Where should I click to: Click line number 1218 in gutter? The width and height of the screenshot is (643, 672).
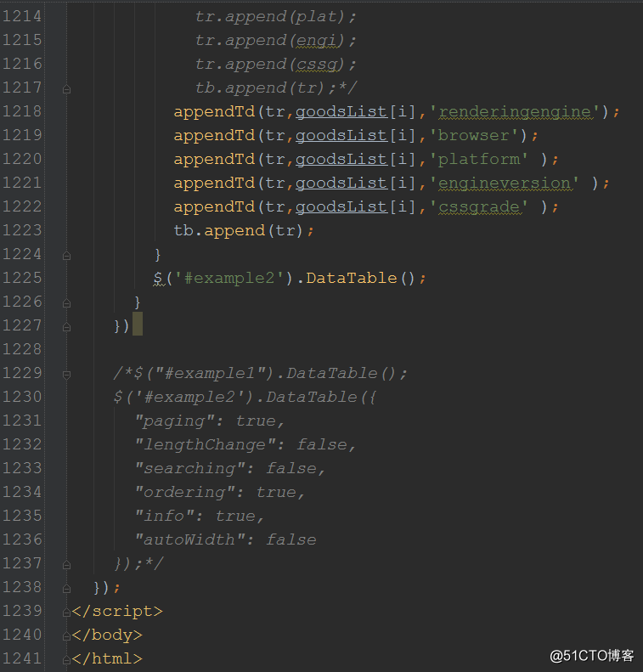click(22, 111)
